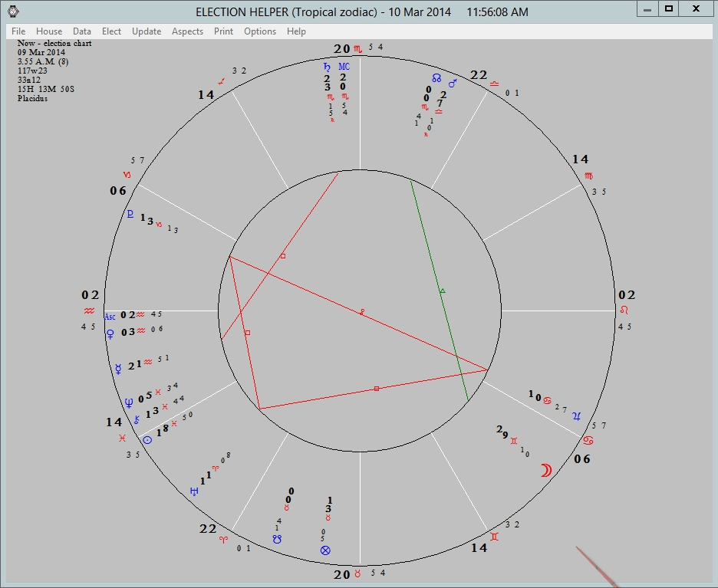
Task: Select the MC label near Saturn
Action: (344, 66)
